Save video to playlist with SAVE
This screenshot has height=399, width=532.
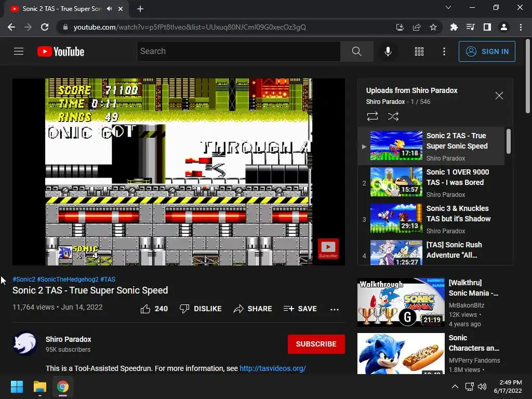(x=300, y=309)
